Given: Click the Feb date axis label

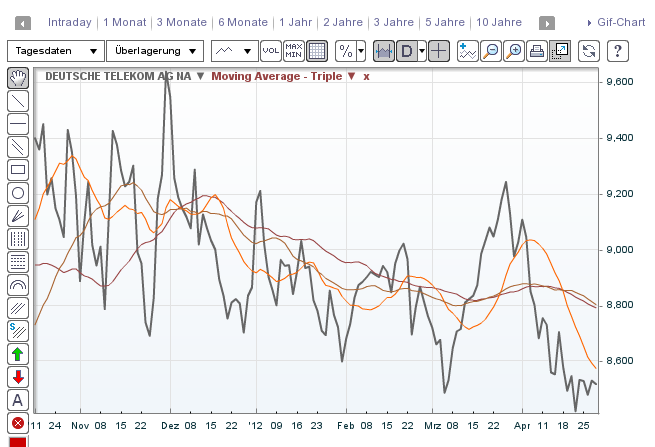Looking at the screenshot, I should click(x=345, y=426).
